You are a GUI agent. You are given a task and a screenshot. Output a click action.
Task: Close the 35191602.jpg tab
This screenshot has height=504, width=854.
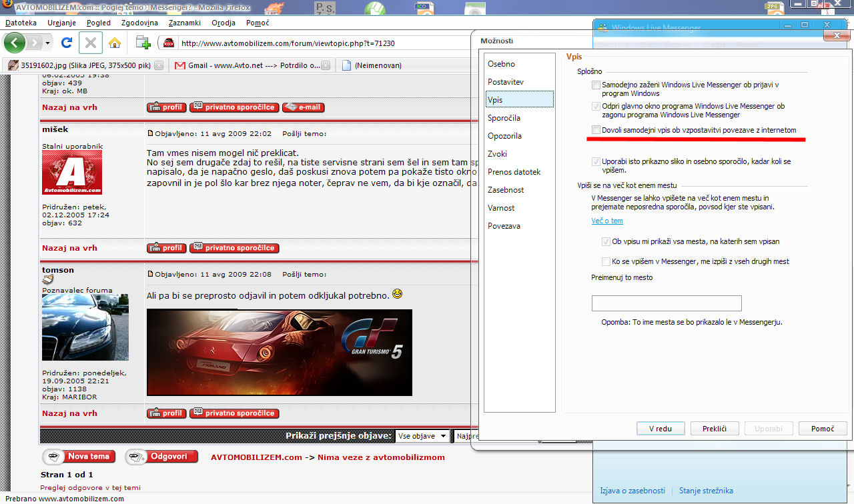point(158,66)
